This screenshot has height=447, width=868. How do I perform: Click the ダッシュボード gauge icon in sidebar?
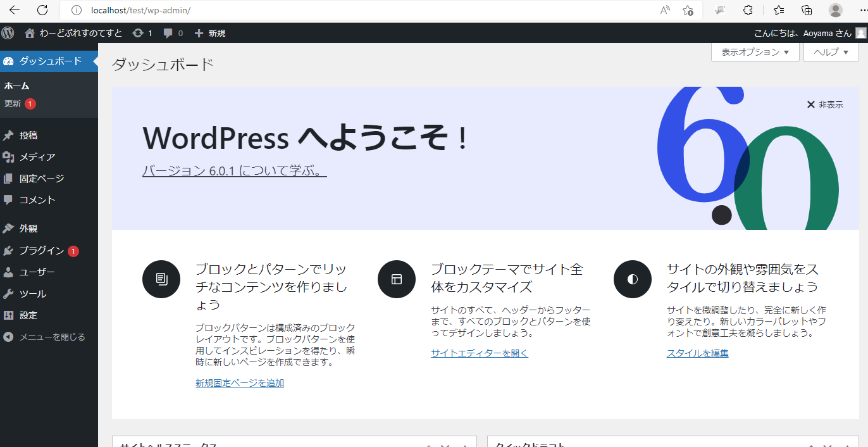8,61
